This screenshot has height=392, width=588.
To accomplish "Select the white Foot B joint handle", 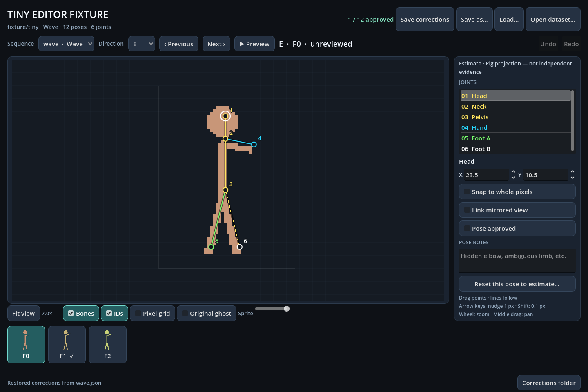I will tap(240, 247).
